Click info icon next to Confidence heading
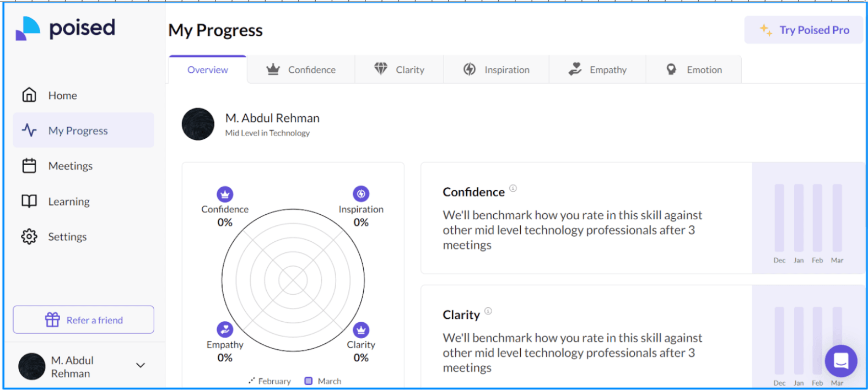Screen dimensions: 868x390 tap(513, 188)
